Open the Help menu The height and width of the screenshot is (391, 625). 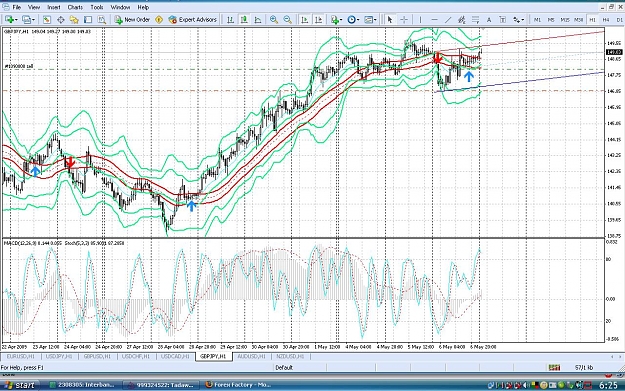click(143, 7)
